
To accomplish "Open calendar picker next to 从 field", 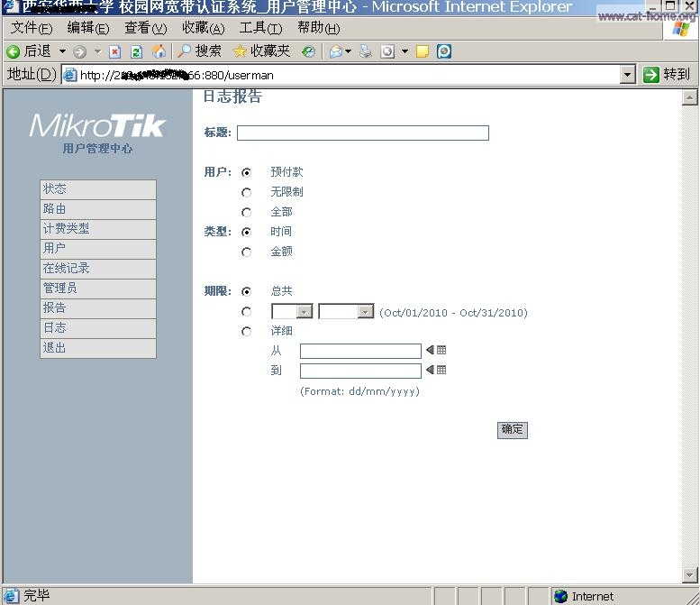I will coord(441,350).
